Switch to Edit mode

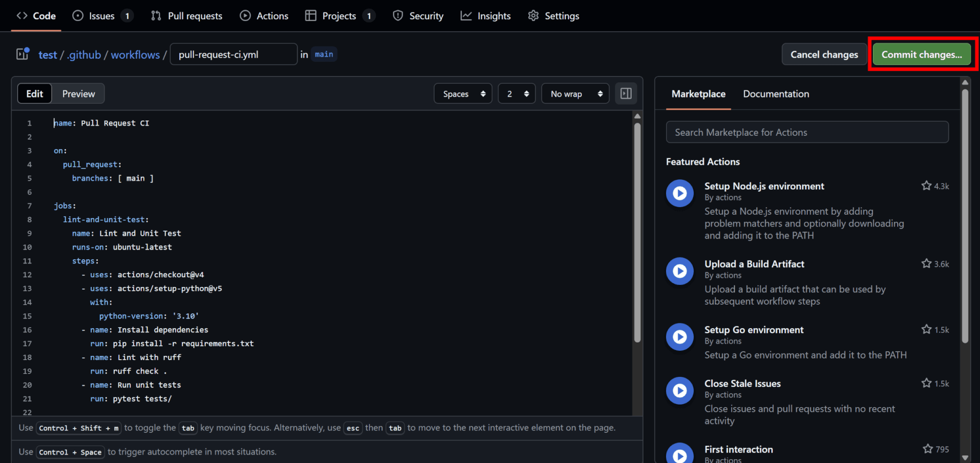tap(34, 94)
